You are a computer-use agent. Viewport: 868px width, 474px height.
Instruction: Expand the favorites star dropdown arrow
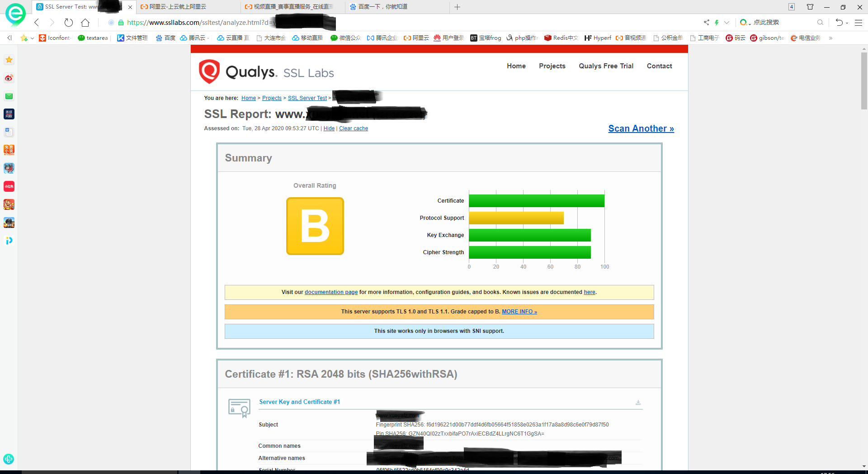pos(32,38)
